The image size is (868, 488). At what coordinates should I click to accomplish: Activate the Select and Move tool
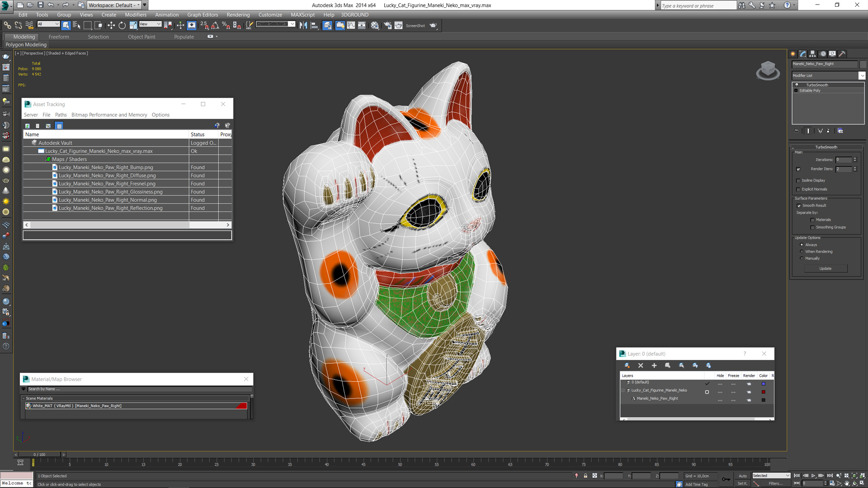pyautogui.click(x=111, y=26)
